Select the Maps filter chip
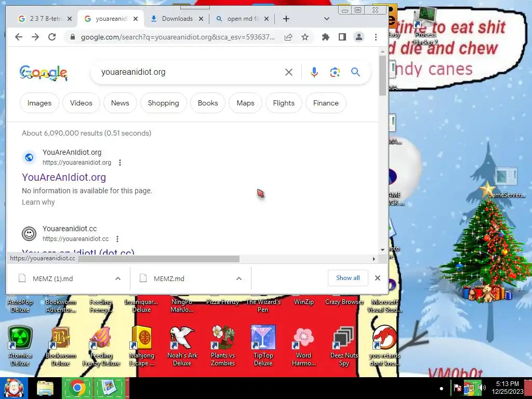Screen dimensions: 532x399 click(x=245, y=103)
